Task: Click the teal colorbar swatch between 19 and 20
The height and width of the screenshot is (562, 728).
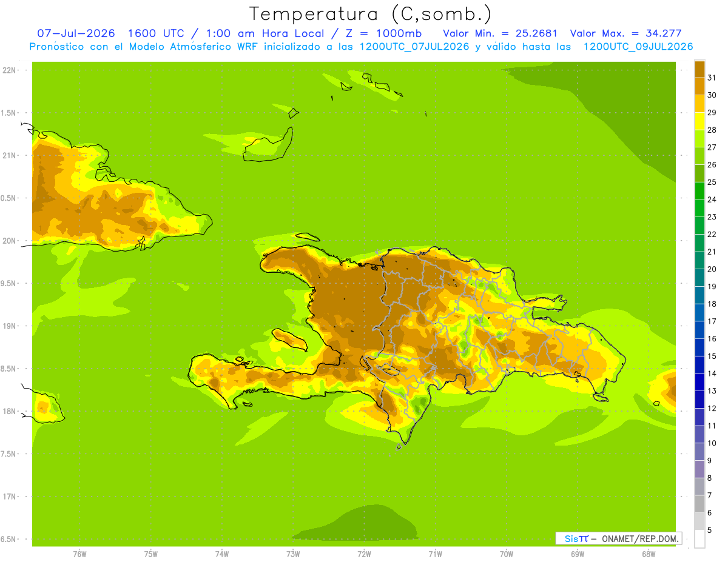Action: (x=699, y=278)
